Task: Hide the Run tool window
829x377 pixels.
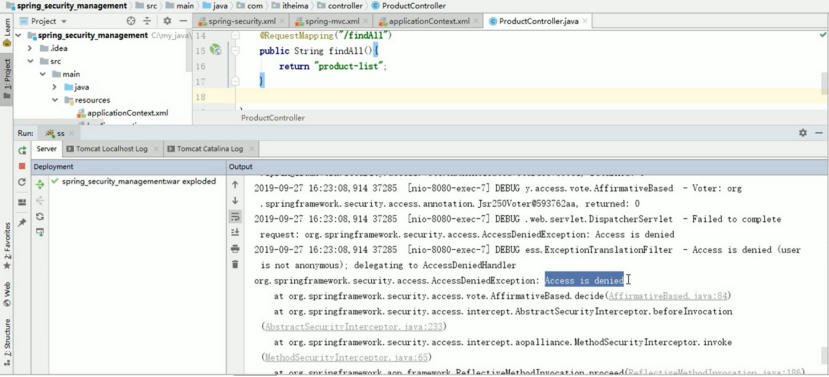Action: pos(819,133)
